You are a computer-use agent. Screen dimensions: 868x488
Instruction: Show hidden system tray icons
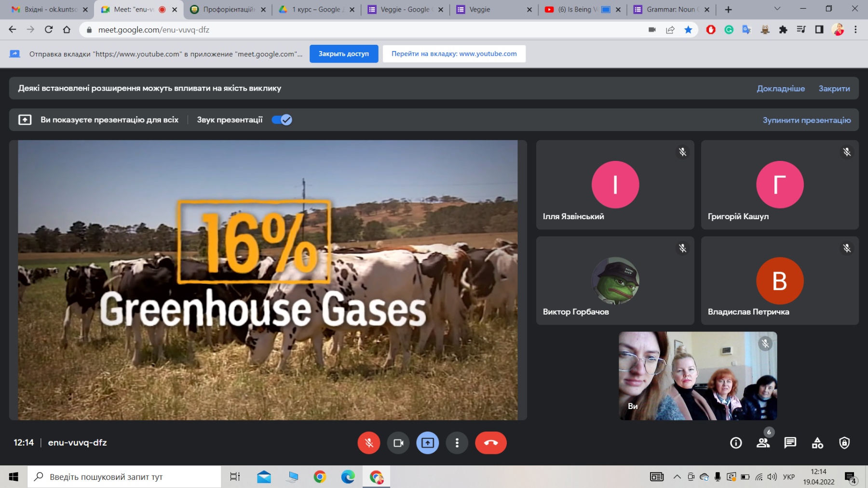coord(677,477)
